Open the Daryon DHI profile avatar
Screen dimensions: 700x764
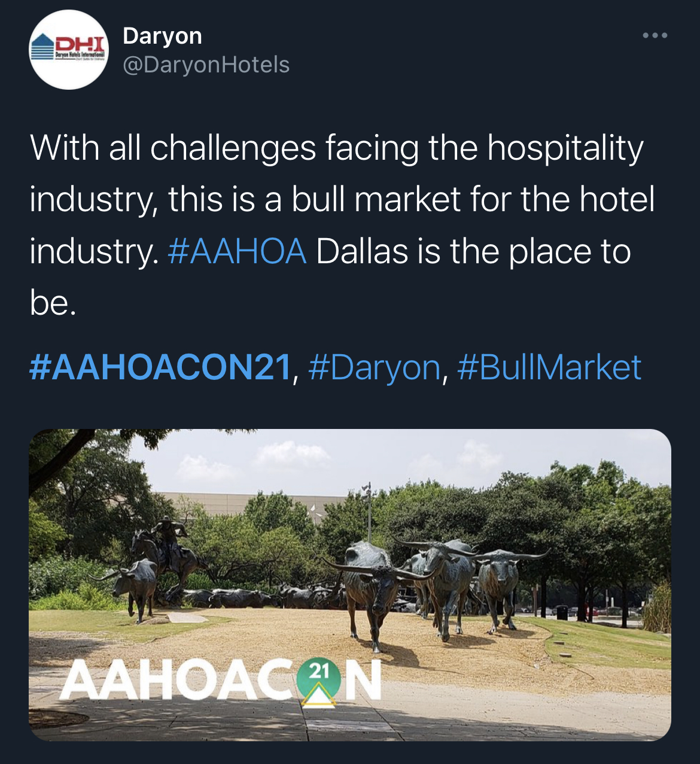pos(69,50)
